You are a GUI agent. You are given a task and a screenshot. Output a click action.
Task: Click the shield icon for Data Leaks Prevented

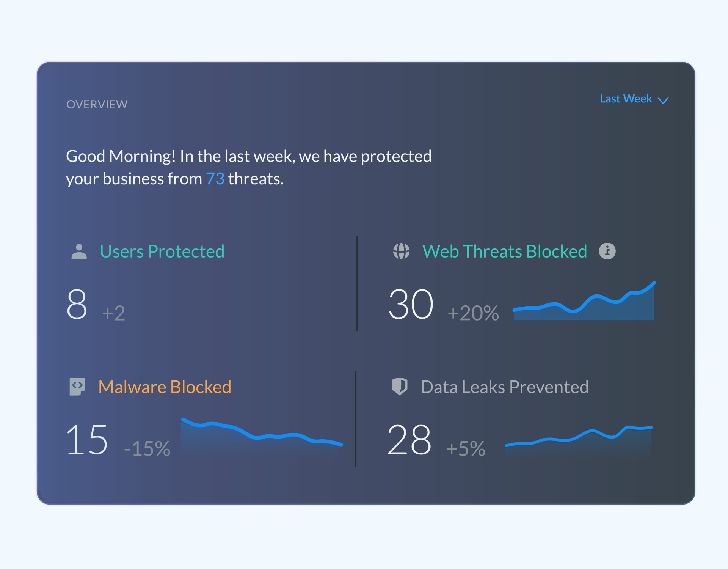(400, 387)
